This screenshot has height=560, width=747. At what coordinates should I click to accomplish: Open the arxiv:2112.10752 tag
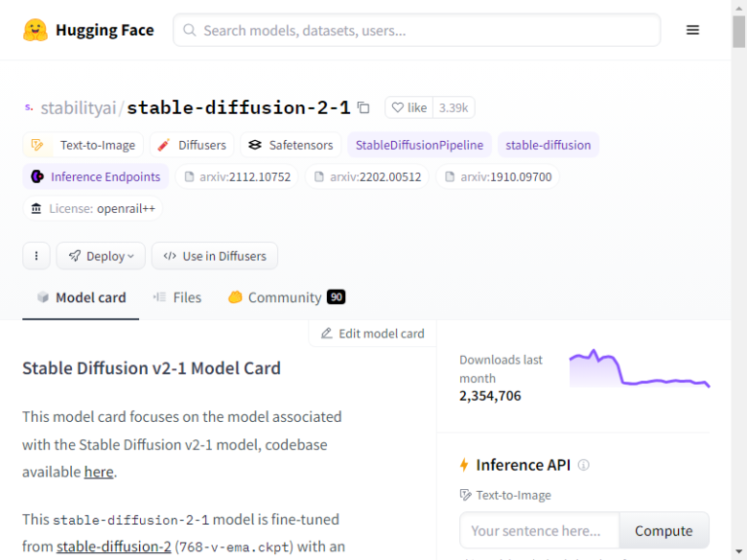[x=236, y=177]
